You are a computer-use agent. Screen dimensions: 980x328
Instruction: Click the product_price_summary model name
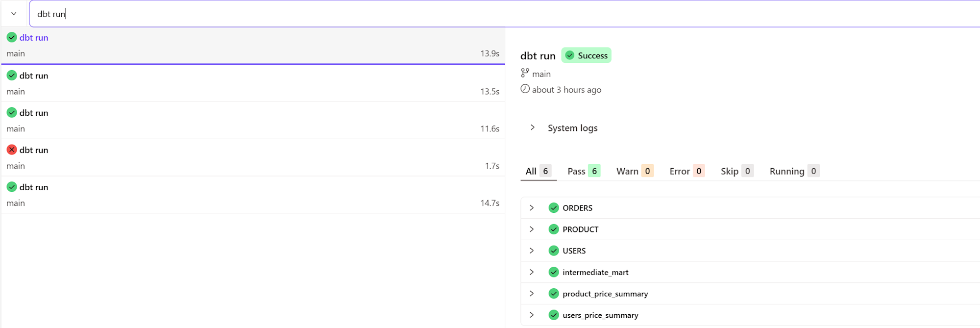point(605,294)
